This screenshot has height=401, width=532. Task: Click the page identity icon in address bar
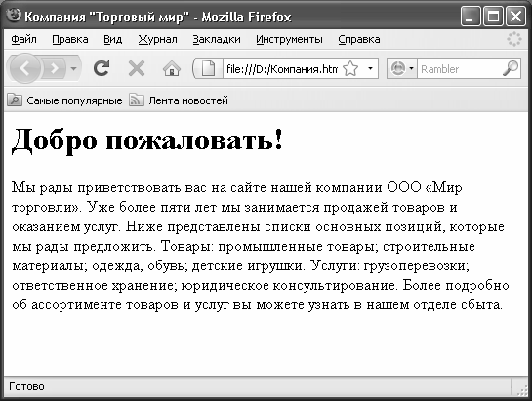(x=208, y=69)
